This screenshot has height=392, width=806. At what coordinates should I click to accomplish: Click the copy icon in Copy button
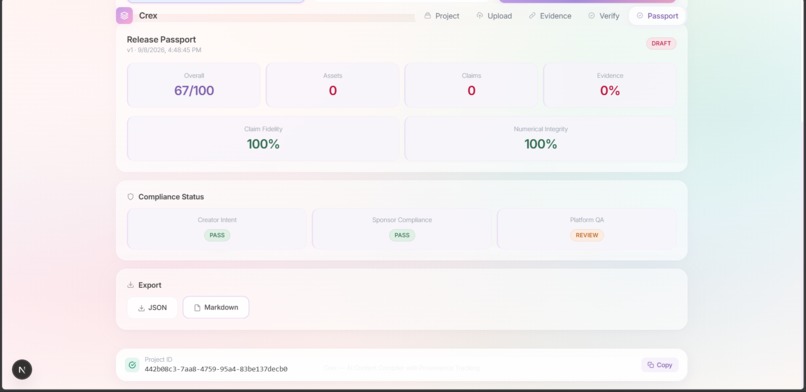point(650,365)
